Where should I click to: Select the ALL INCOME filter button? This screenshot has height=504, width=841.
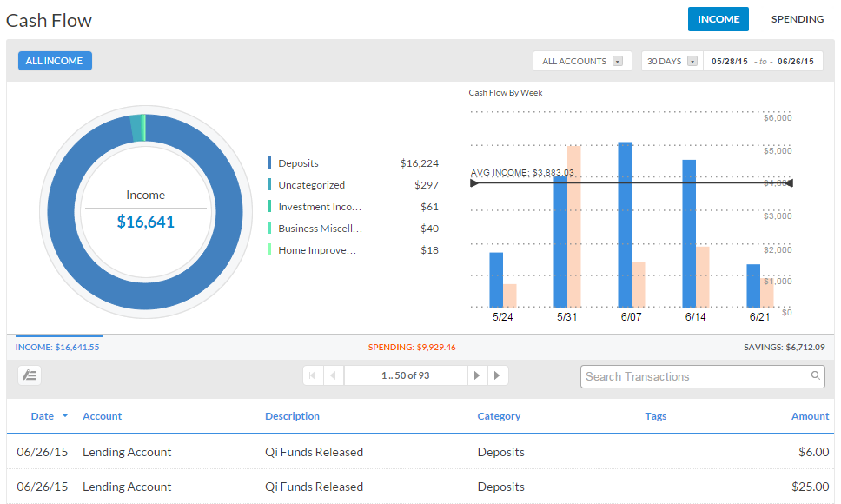pyautogui.click(x=55, y=61)
